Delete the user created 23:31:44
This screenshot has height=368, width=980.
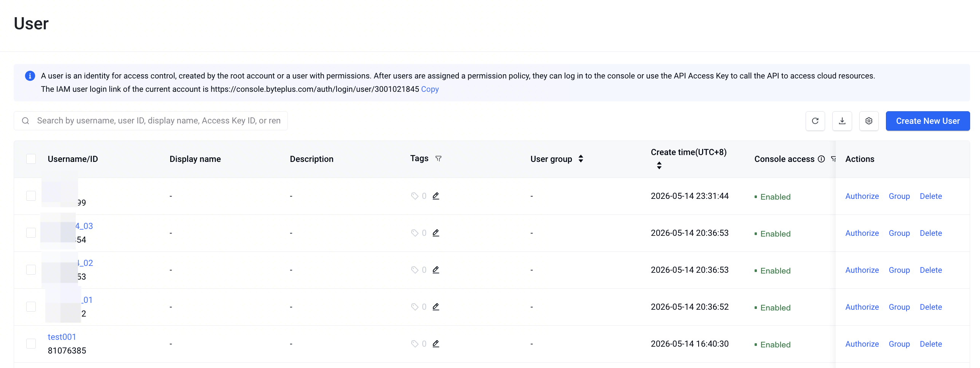click(x=931, y=196)
